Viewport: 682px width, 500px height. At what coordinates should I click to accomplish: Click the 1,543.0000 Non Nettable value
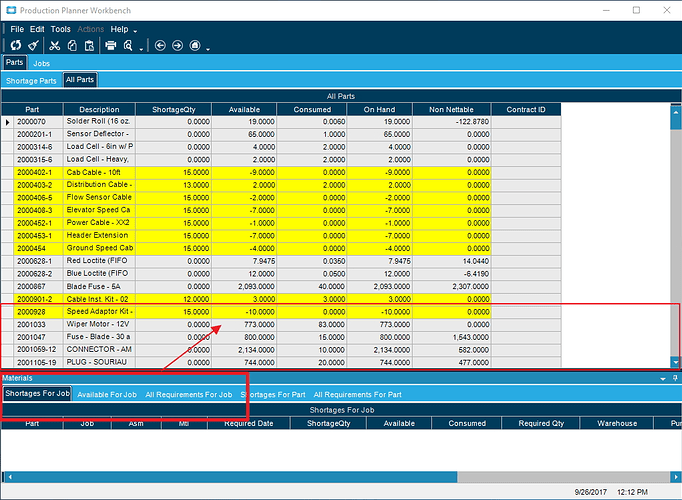[x=451, y=337]
